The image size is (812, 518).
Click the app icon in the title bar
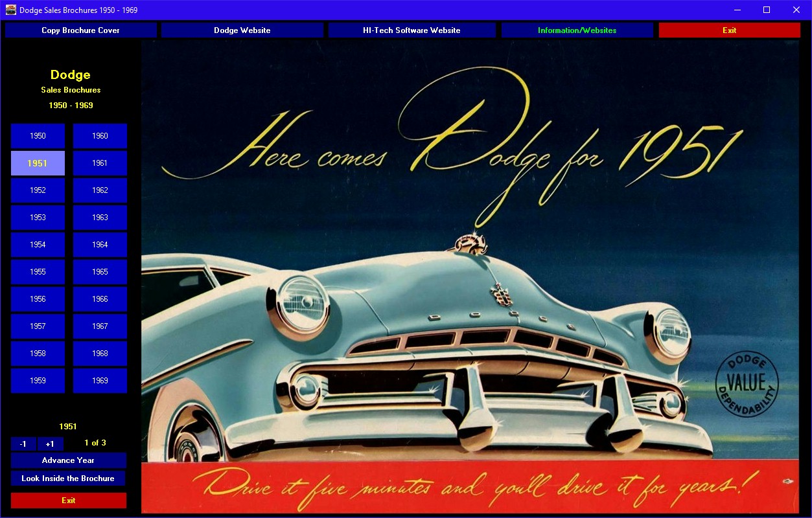pyautogui.click(x=11, y=10)
